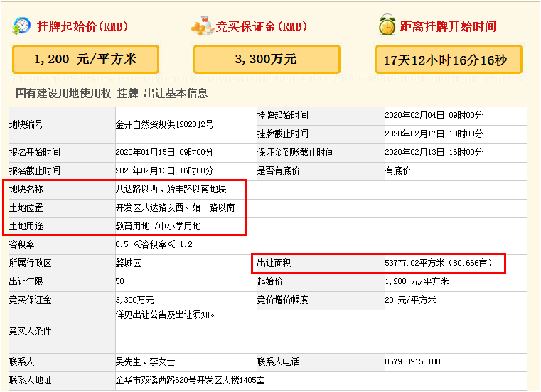Click the 地块名称 label
541x392 pixels.
click(26, 190)
